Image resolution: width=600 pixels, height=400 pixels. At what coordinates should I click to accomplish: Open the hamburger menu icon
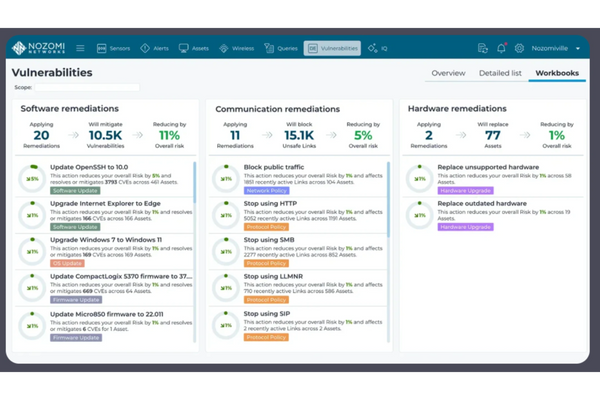point(80,48)
